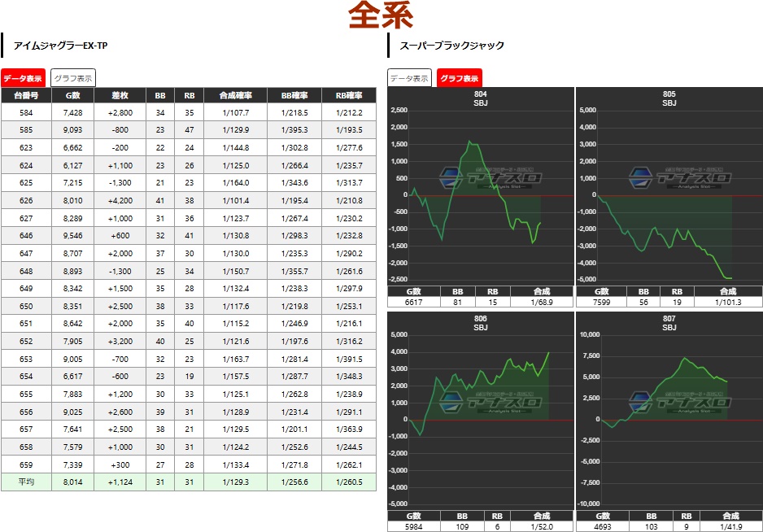Click the 56 BB value under graph 805
The height and width of the screenshot is (532, 763).
point(643,303)
